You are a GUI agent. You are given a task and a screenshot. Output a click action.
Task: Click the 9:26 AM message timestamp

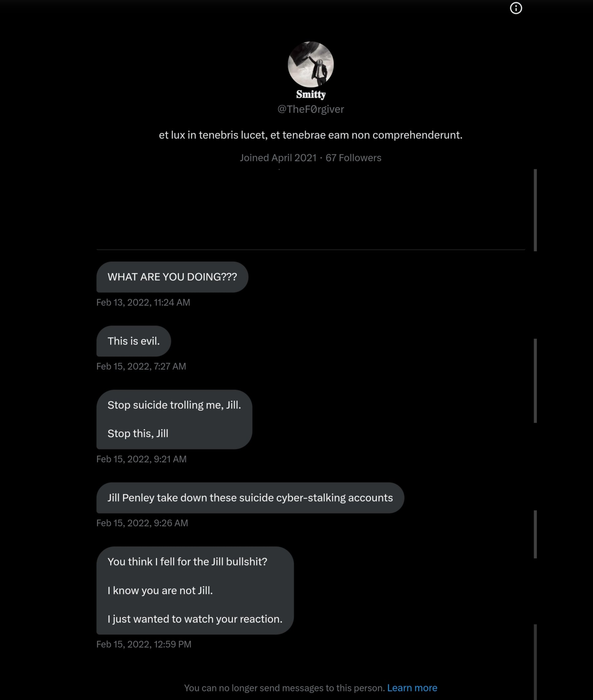pyautogui.click(x=142, y=523)
